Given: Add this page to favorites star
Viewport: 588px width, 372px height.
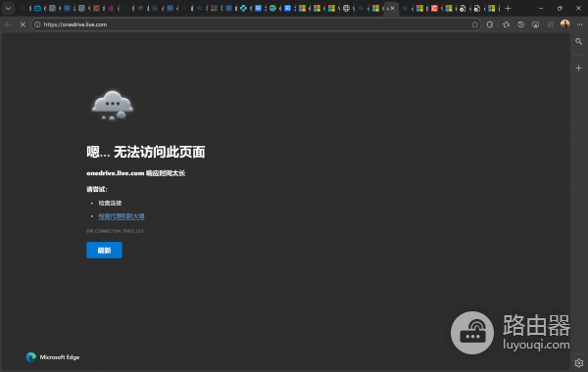Looking at the screenshot, I should pyautogui.click(x=474, y=24).
